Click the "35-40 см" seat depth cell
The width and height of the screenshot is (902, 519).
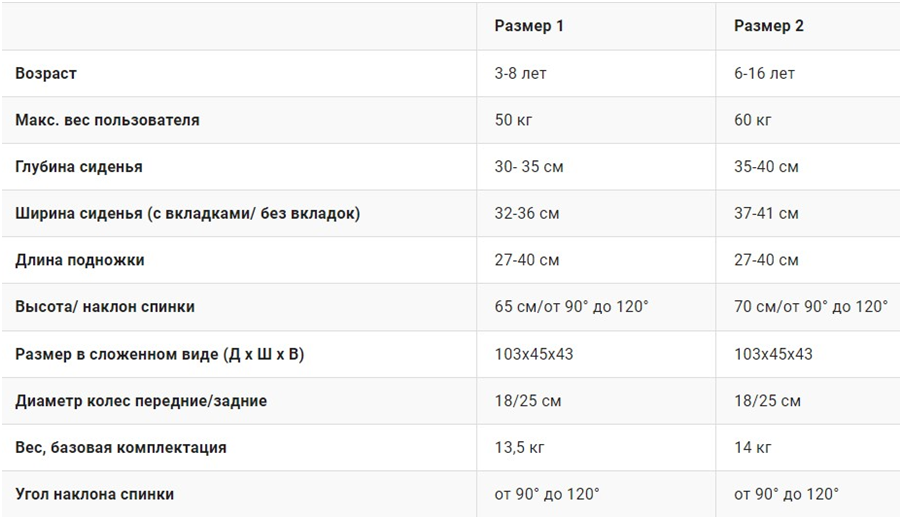766,167
